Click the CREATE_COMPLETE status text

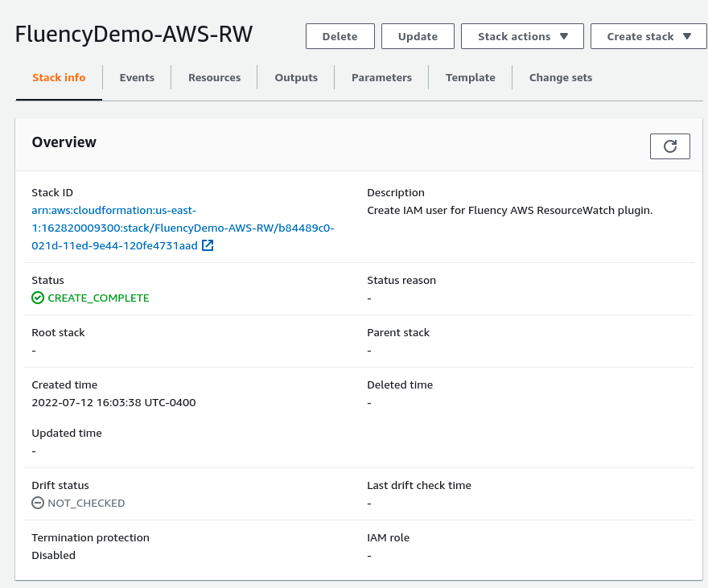[x=98, y=298]
